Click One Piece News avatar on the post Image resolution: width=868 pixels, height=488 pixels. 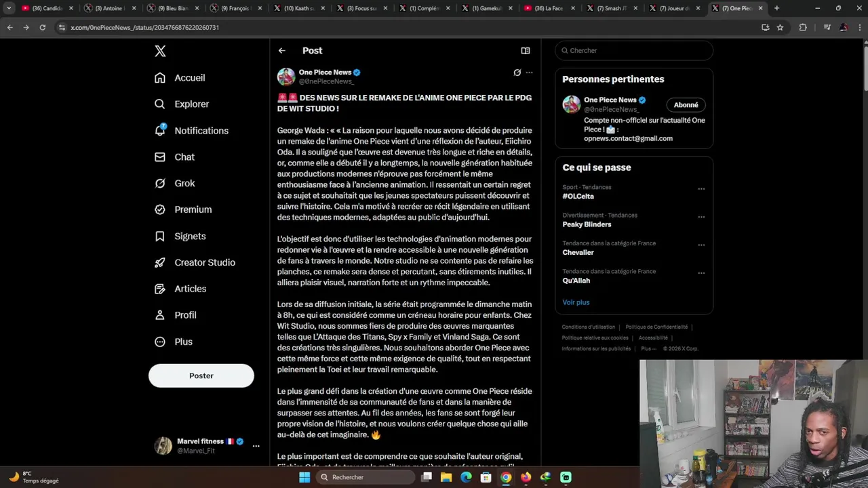click(286, 77)
